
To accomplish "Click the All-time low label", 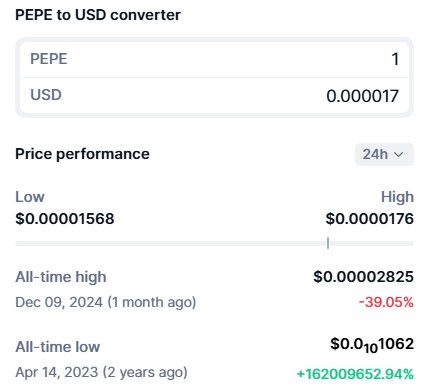I will coord(58,347).
